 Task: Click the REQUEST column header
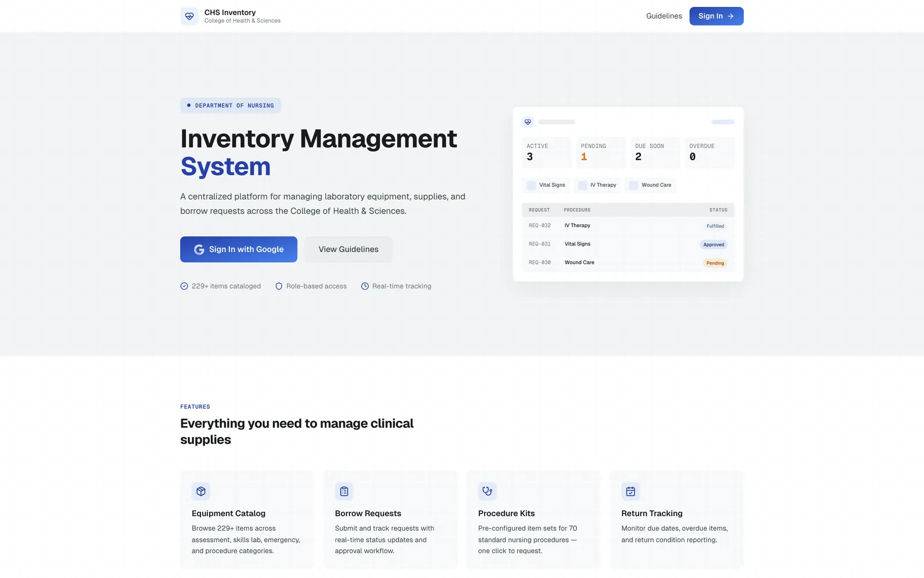click(x=539, y=210)
